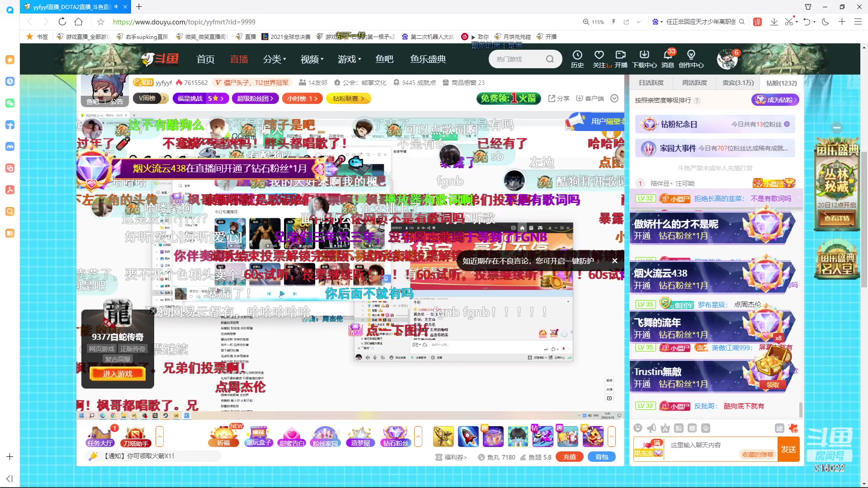The width and height of the screenshot is (868, 488).
Task: Click the 免费领:1火箭 free rocket button
Action: point(509,98)
